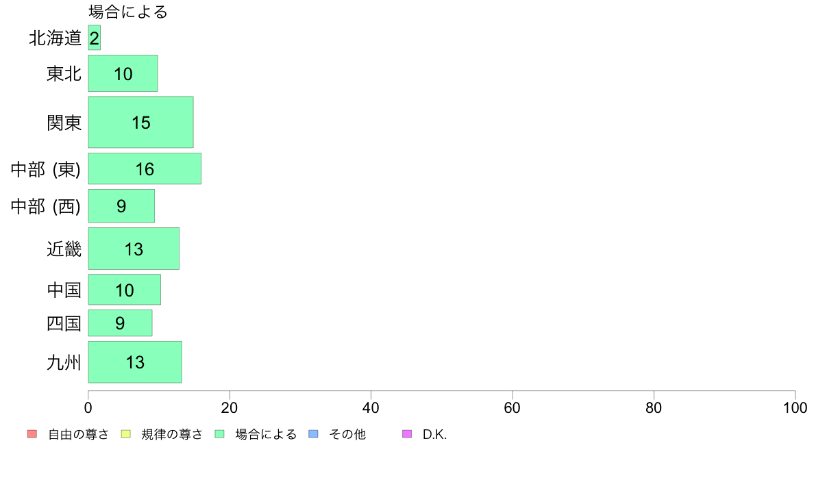Click the red 自由の尊さ legend swatch
Viewport: 814px width, 504px height.
pos(32,434)
